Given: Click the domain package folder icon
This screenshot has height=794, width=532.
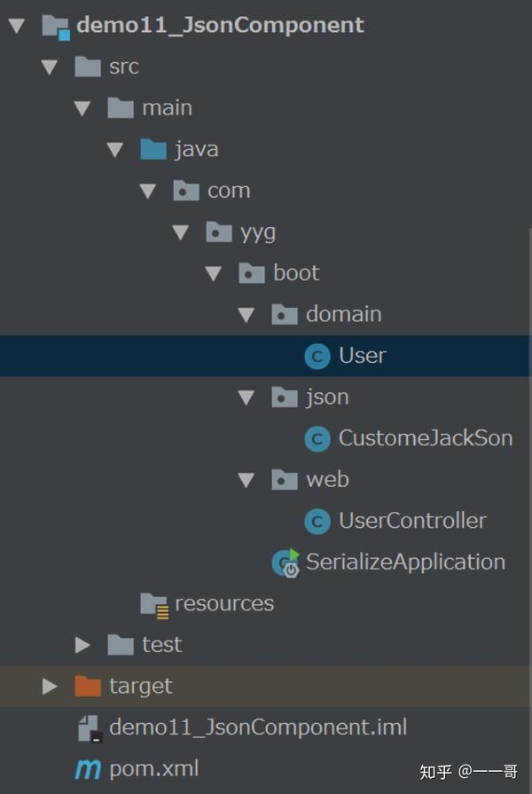Looking at the screenshot, I should click(x=284, y=314).
